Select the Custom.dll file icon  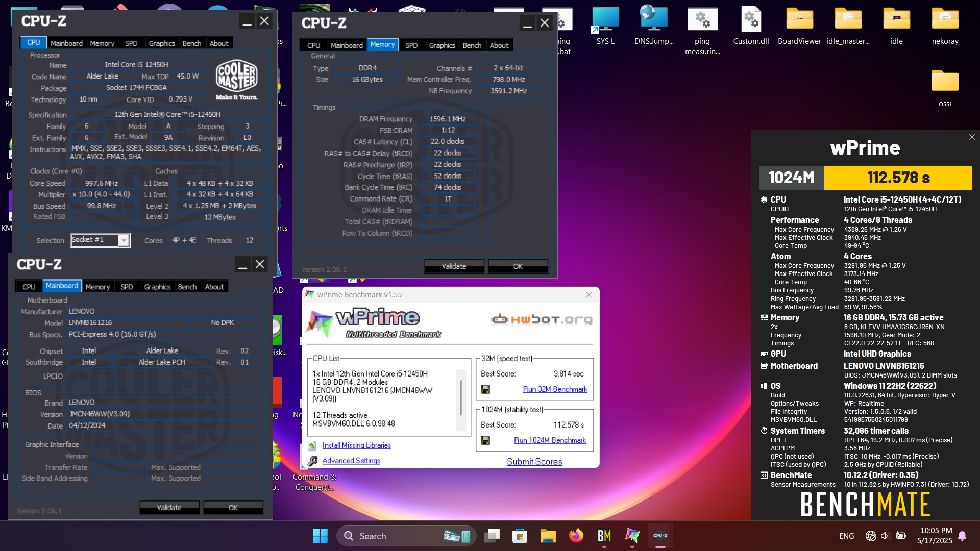[x=751, y=26]
